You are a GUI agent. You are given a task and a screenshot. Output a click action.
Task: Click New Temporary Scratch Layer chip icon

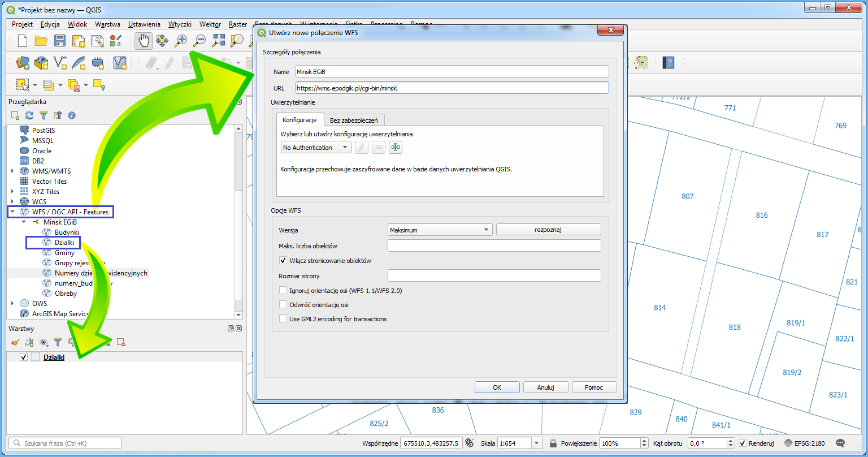(97, 62)
